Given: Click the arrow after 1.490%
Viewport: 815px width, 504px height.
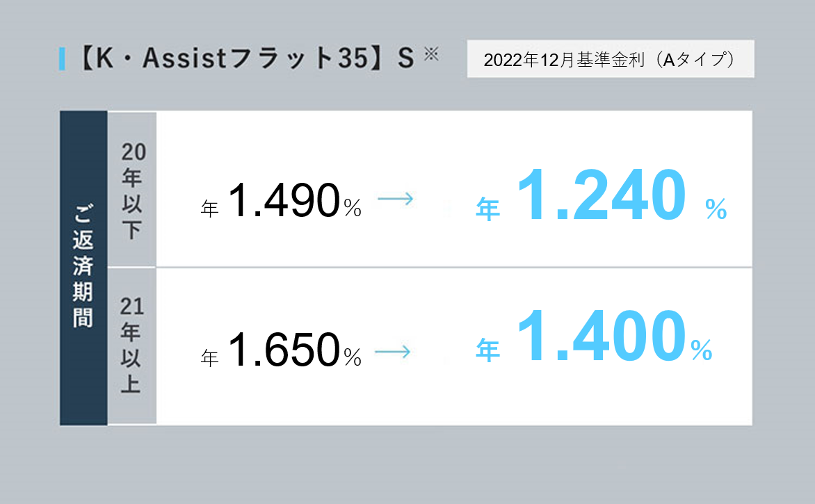Looking at the screenshot, I should click(395, 199).
